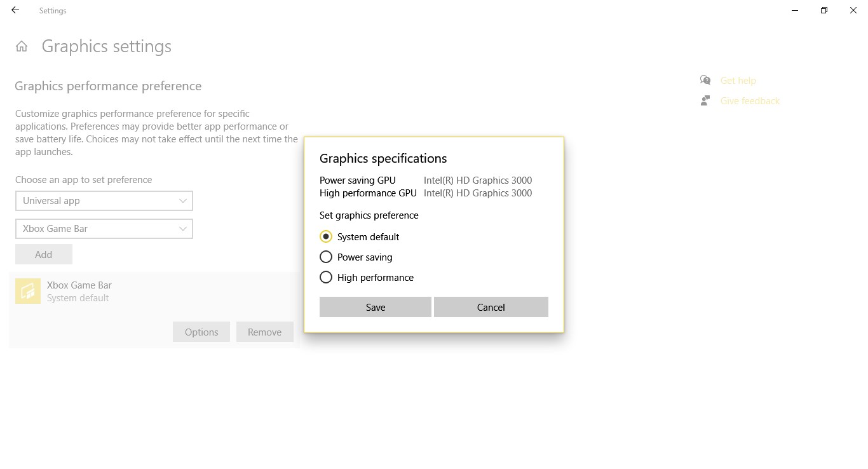This screenshot has width=868, height=469.
Task: Choose the High performance radio option
Action: [x=326, y=277]
